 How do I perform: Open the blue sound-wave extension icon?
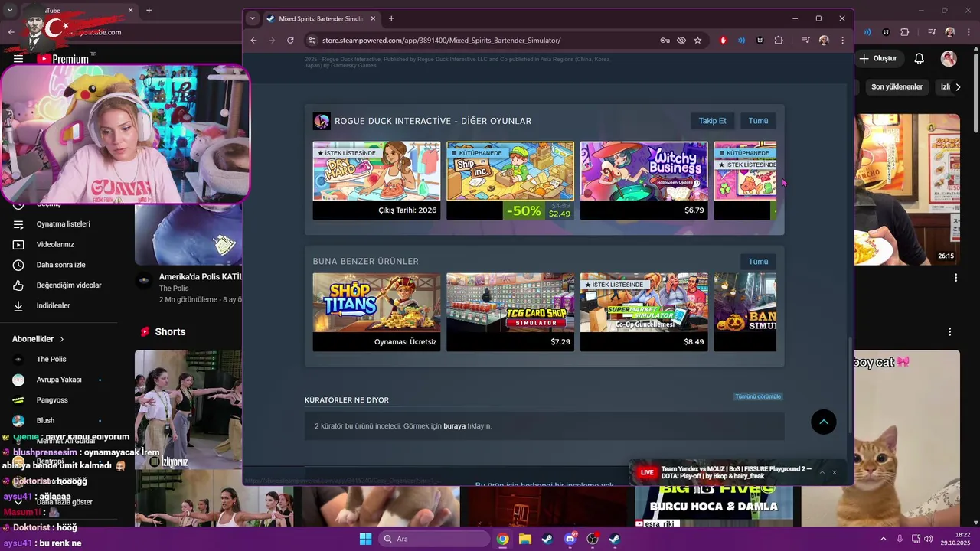pyautogui.click(x=741, y=40)
